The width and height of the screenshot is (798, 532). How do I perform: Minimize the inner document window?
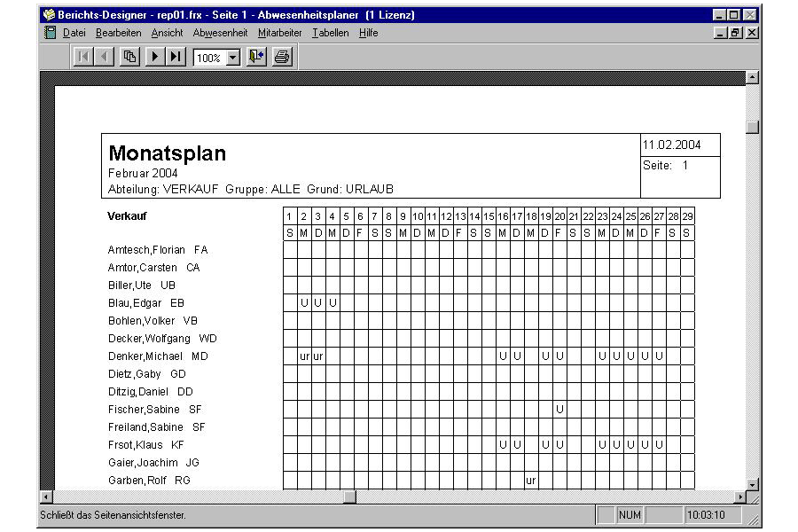[720, 33]
